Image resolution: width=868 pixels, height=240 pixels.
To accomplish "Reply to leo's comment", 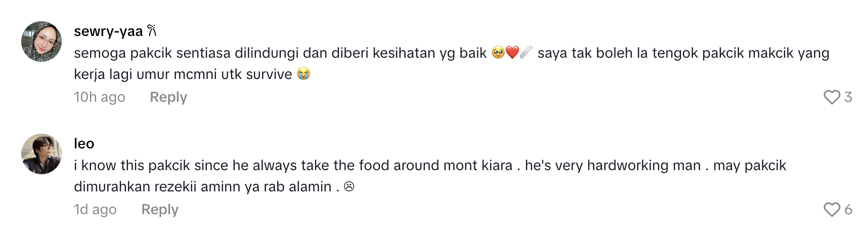I will pos(159,209).
